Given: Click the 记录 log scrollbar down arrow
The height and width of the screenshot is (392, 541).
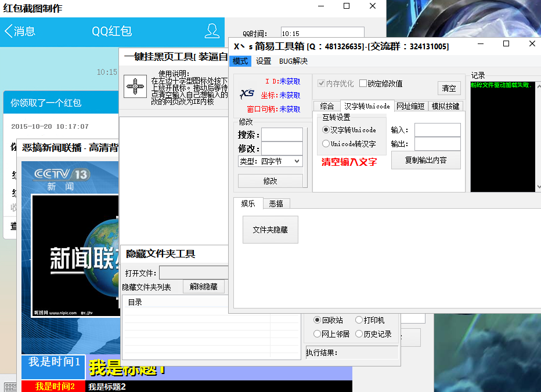Looking at the screenshot, I should tap(538, 187).
